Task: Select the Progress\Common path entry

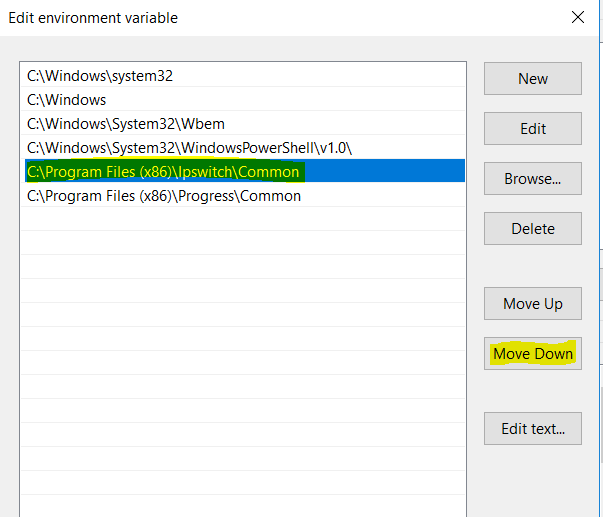Action: (x=163, y=196)
